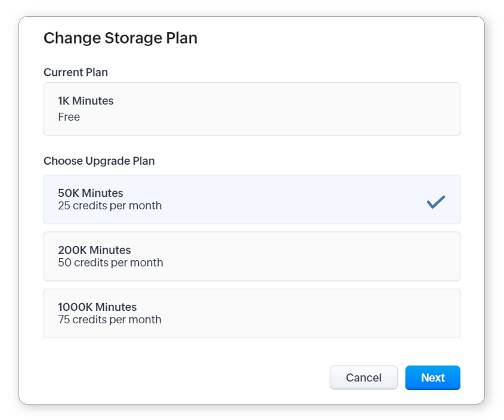Pick the largest storage upgrade option

(251, 313)
